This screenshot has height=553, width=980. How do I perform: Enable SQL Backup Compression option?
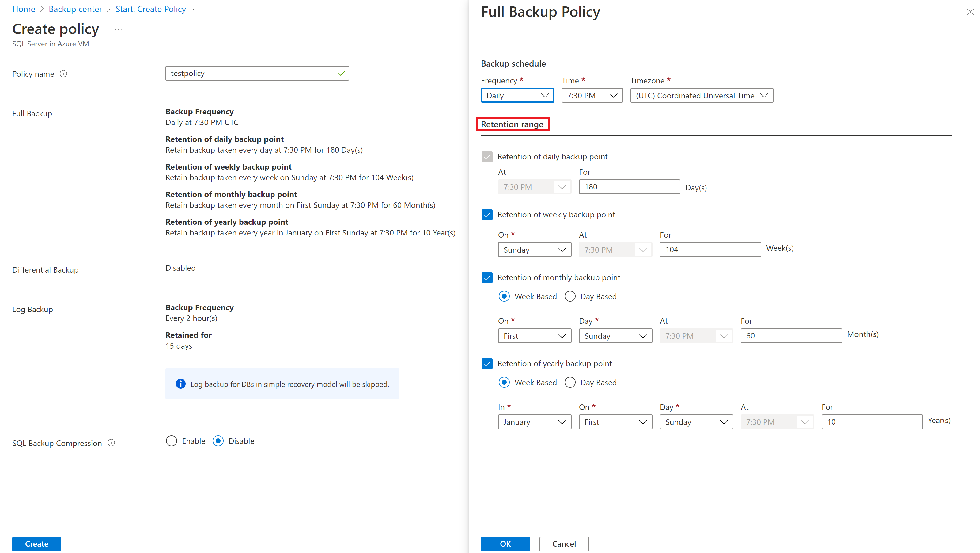coord(172,441)
